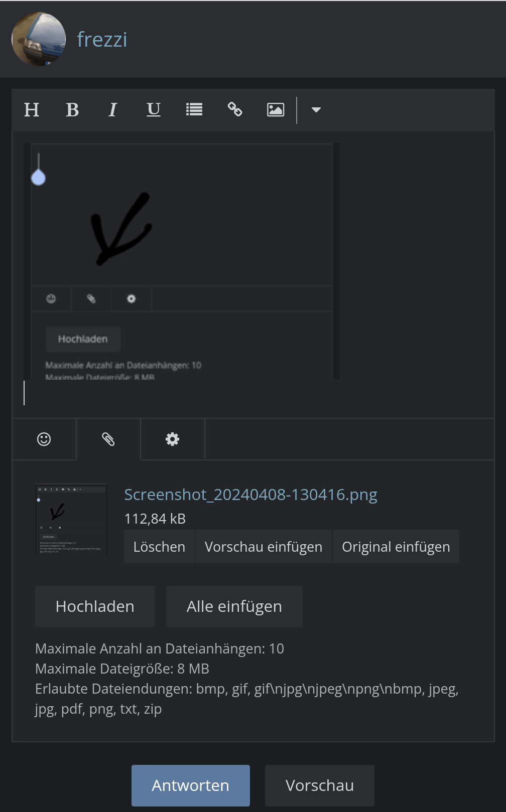Insert a bulleted list
Image resolution: width=506 pixels, height=812 pixels.
pyautogui.click(x=194, y=110)
